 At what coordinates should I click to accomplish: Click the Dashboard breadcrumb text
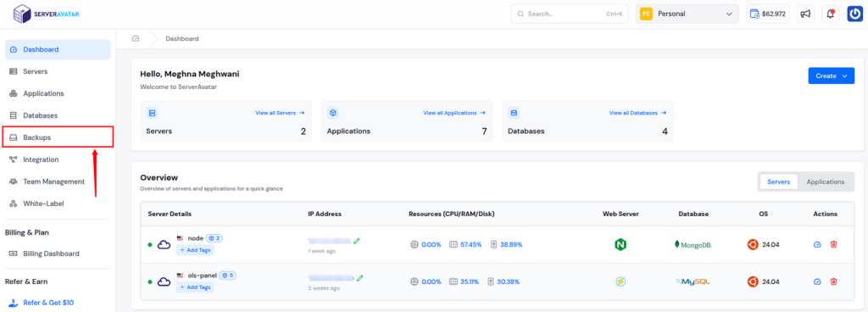click(182, 39)
